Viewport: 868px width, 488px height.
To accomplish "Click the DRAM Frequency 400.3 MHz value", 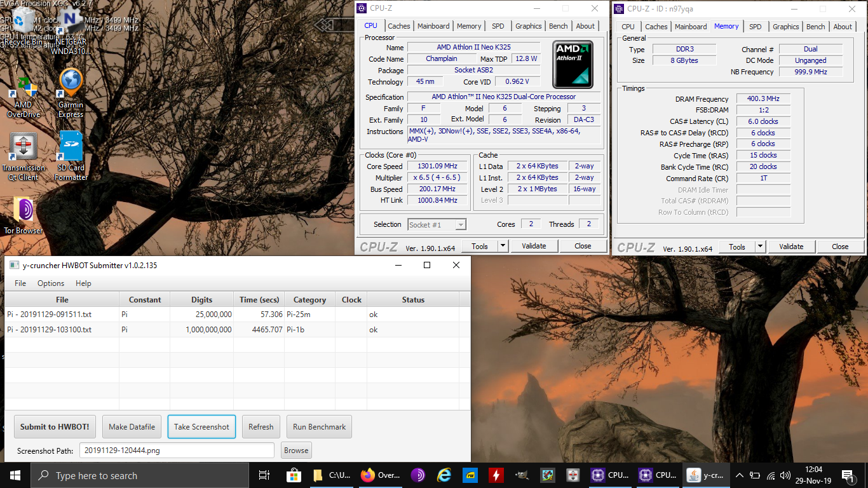I will 763,98.
